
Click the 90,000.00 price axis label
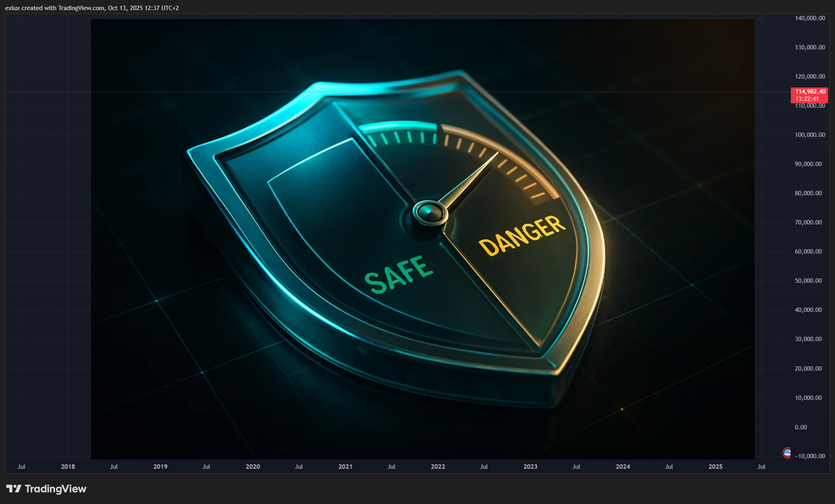808,164
